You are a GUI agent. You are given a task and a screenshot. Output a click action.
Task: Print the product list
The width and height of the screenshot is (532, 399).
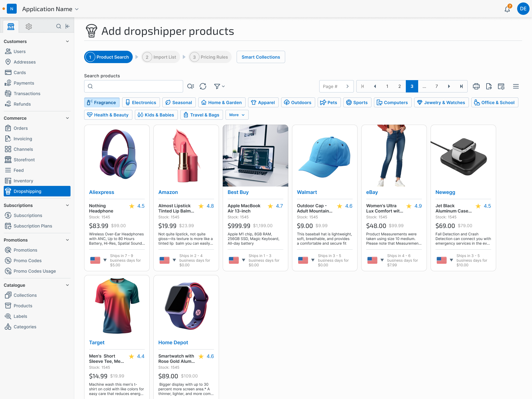[476, 86]
